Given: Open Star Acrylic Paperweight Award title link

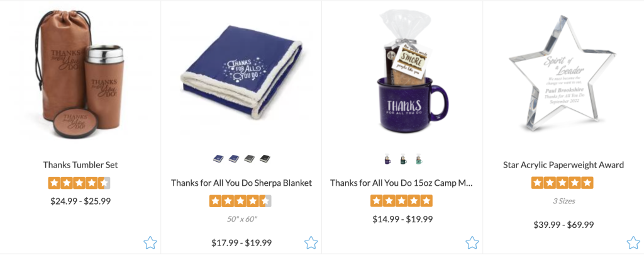Looking at the screenshot, I should 563,165.
